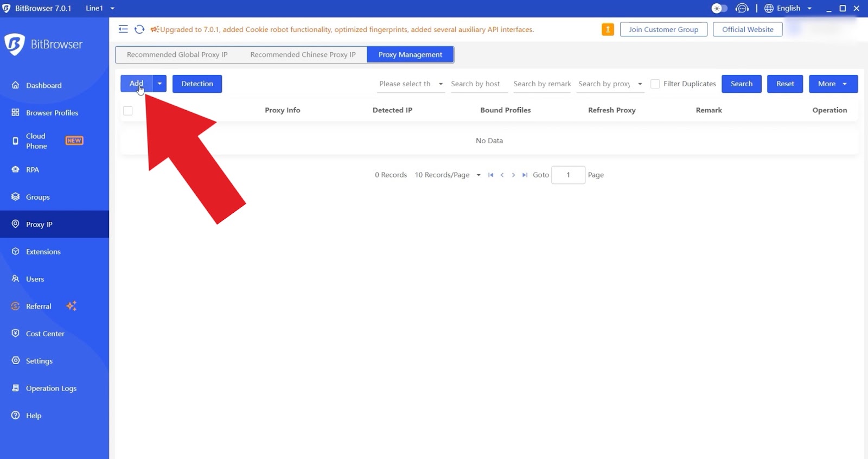The height and width of the screenshot is (459, 868).
Task: Expand the More dropdown button
Action: click(833, 84)
